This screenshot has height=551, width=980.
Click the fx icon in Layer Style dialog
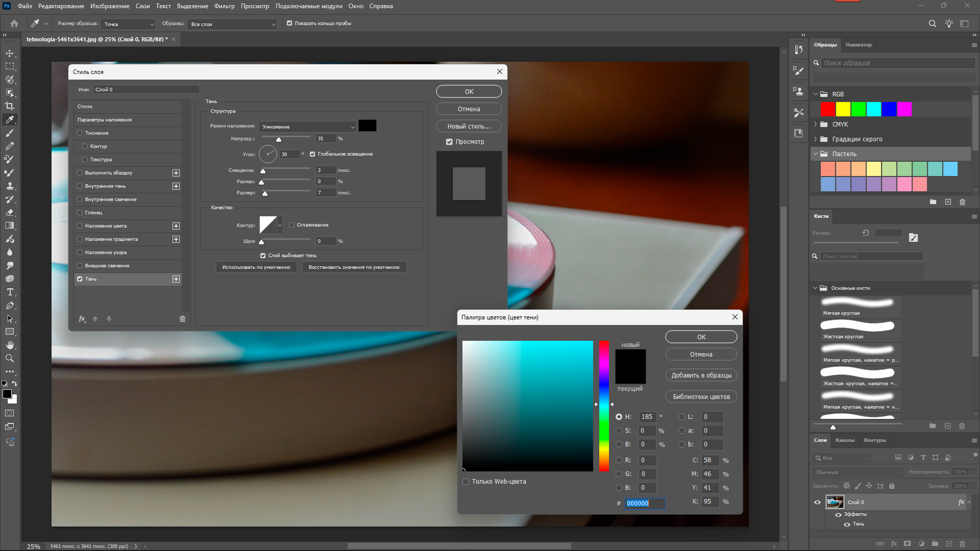[x=82, y=319]
